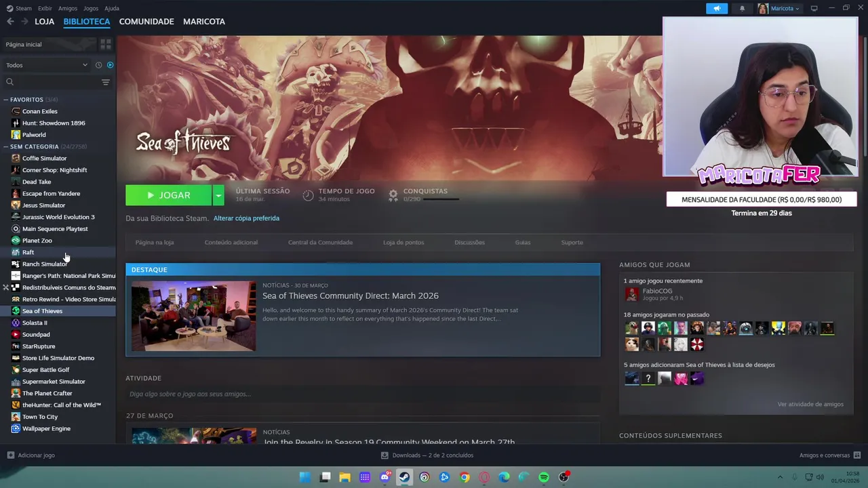Screen dimensions: 868x488
Task: Select Wallpaper Engine in the list
Action: [46, 428]
